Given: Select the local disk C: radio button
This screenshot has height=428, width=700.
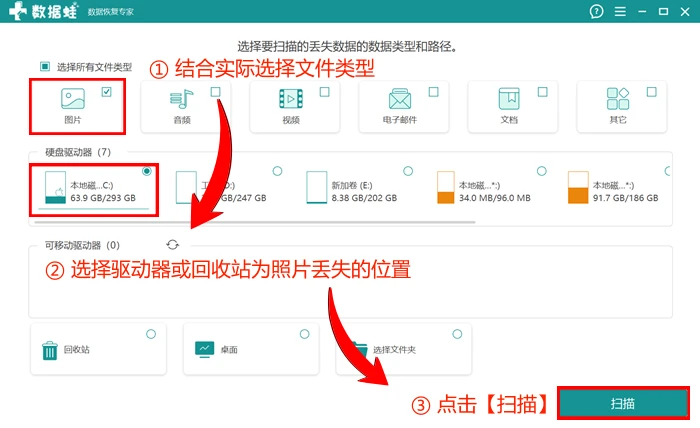Looking at the screenshot, I should (147, 171).
